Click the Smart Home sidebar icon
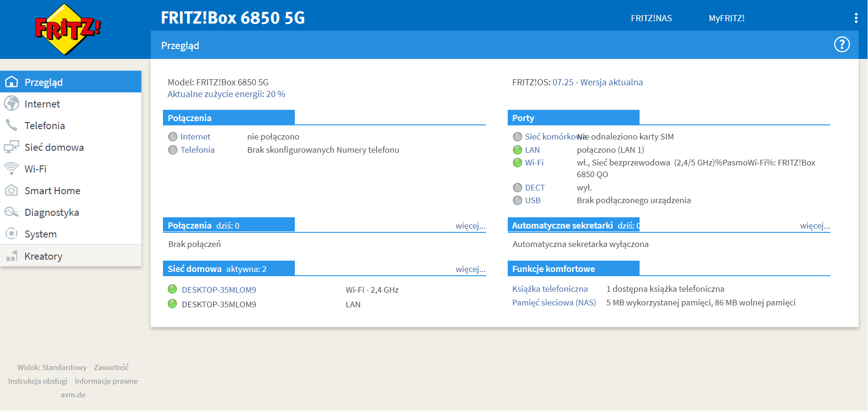The image size is (868, 411). (x=11, y=190)
